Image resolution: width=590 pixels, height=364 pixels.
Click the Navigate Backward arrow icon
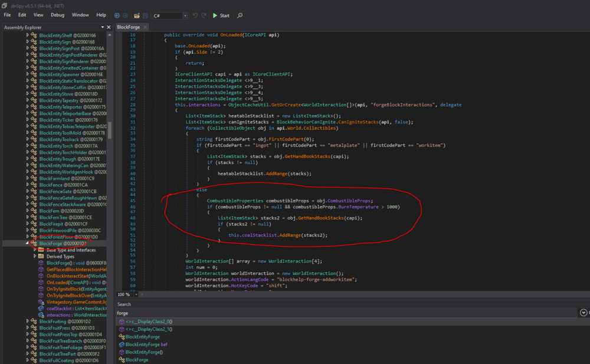[117, 15]
